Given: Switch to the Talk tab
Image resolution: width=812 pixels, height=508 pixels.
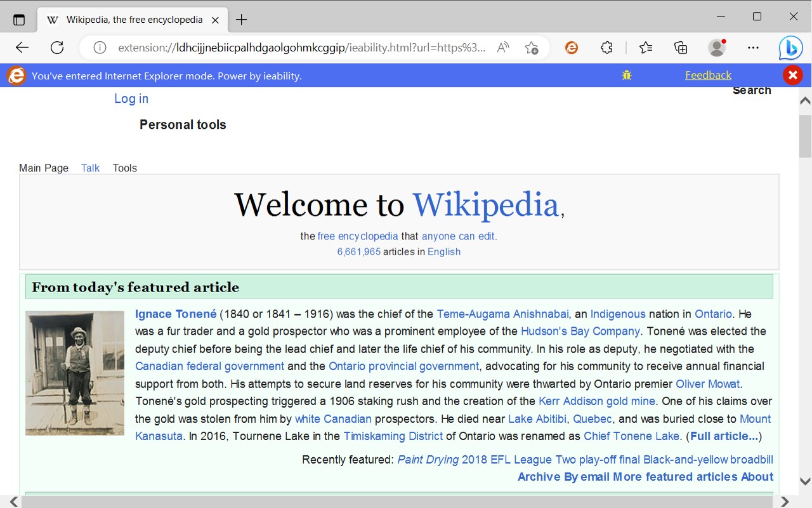Looking at the screenshot, I should 90,168.
